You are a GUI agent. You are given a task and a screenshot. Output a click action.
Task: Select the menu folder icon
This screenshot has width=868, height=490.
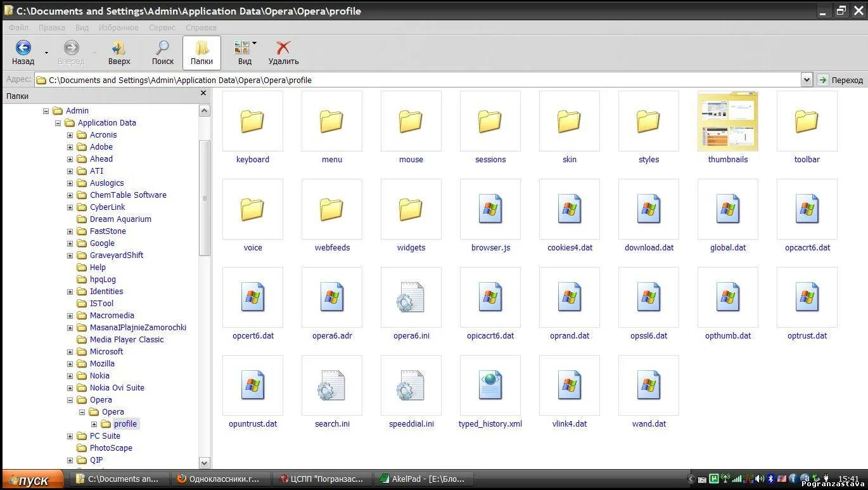click(x=331, y=120)
